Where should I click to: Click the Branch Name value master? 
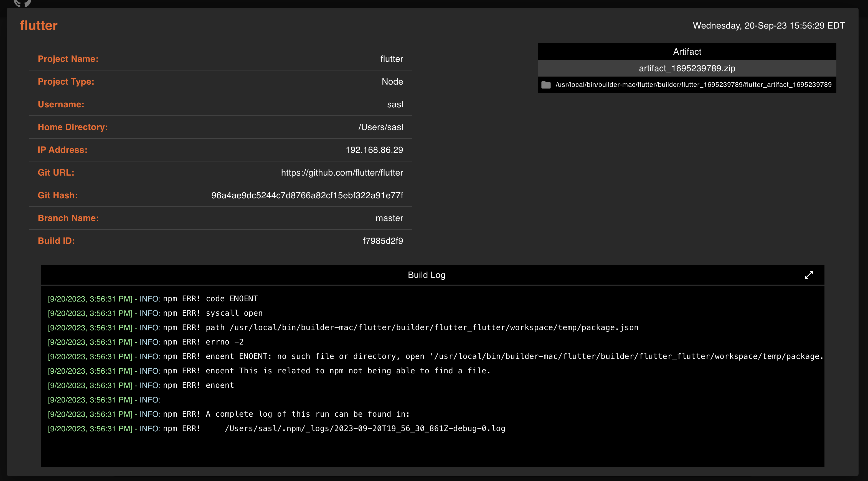[389, 218]
